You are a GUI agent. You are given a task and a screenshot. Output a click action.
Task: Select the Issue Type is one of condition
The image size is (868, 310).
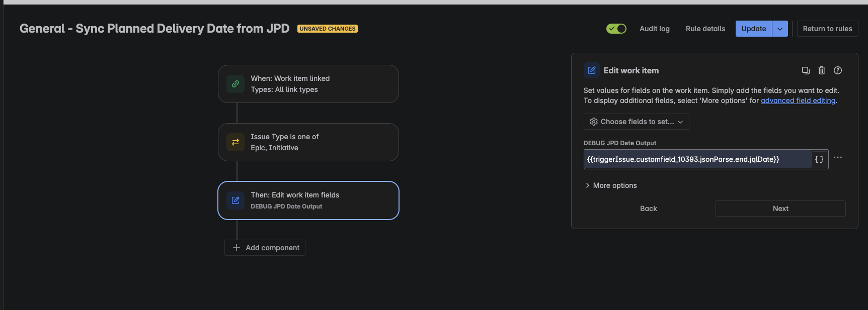[x=308, y=142]
